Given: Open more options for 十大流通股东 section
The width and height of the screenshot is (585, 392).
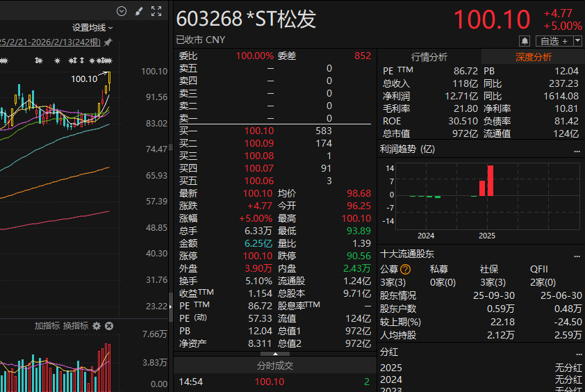Looking at the screenshot, I should tap(577, 254).
